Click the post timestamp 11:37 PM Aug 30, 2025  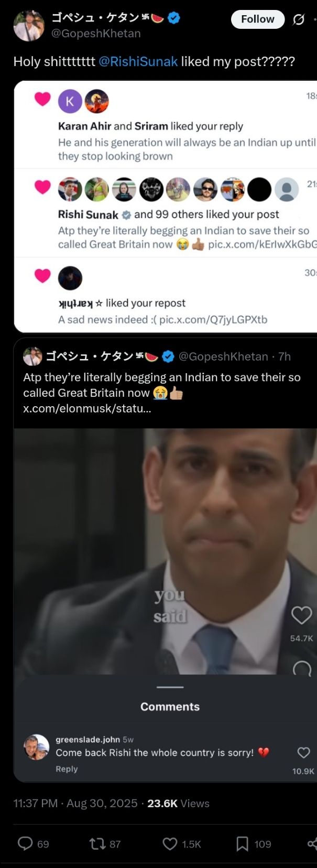click(75, 803)
